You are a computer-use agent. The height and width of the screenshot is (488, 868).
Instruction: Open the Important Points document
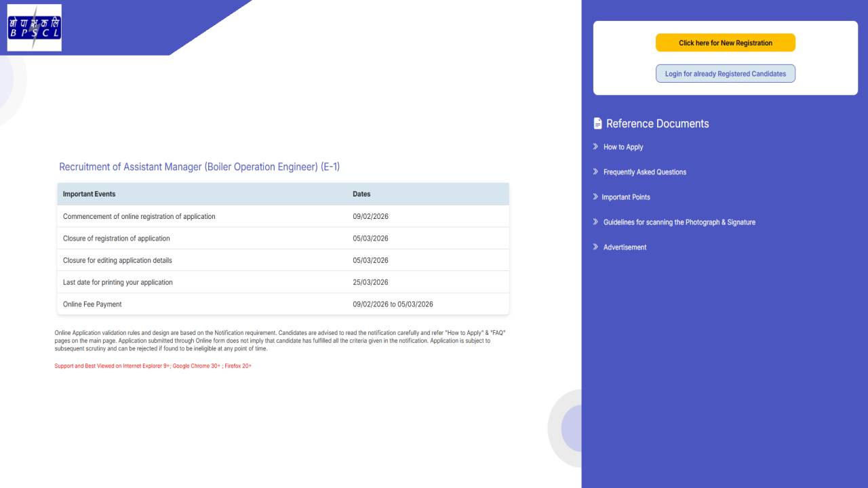point(626,197)
